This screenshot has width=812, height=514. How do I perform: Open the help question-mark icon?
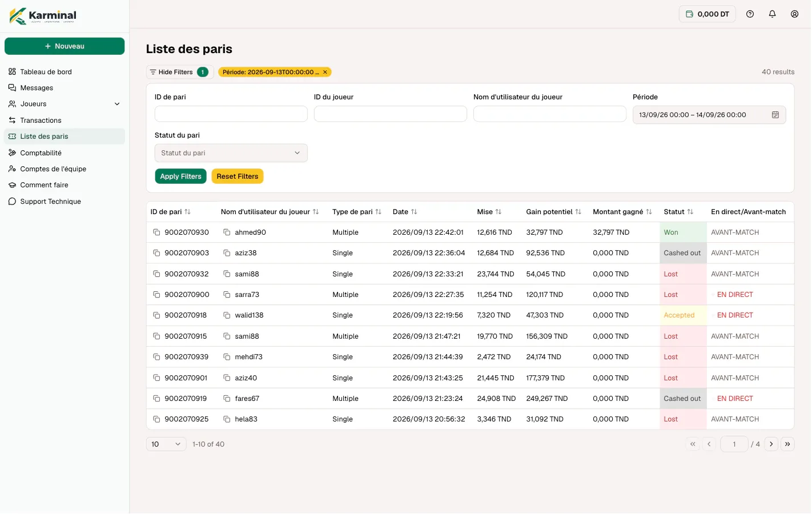[750, 14]
